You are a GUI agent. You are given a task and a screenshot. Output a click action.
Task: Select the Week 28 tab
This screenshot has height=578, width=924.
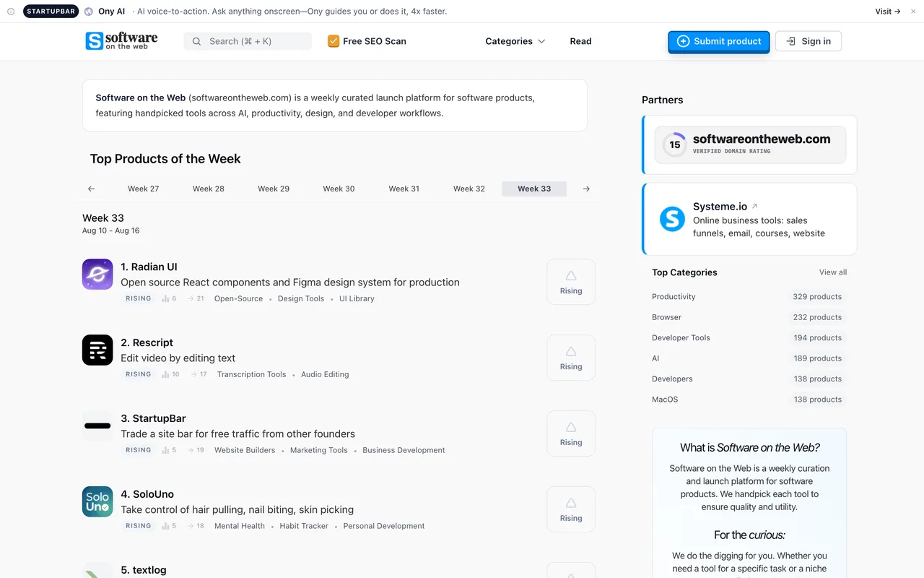209,189
